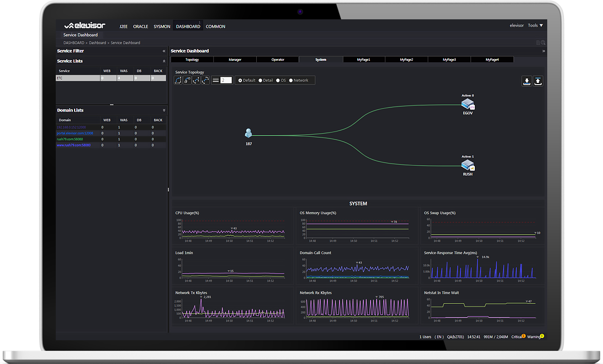Collapse the Service Lists section

[x=164, y=61]
